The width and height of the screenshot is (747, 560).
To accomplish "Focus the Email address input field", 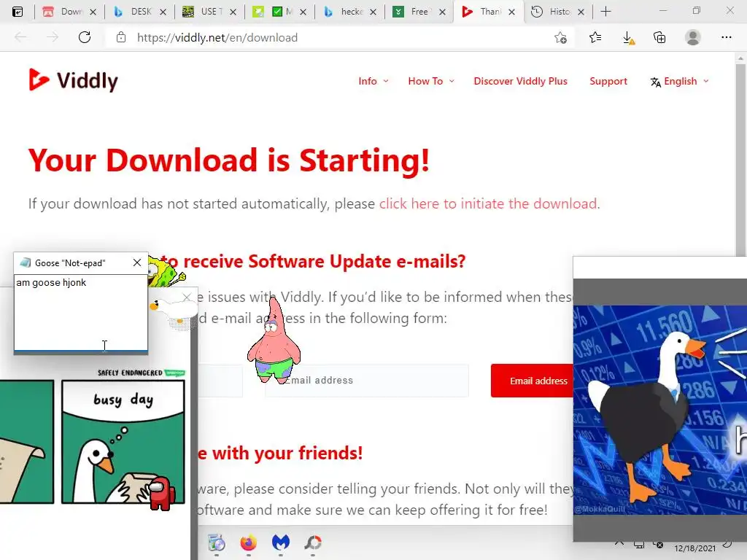I will (x=367, y=381).
